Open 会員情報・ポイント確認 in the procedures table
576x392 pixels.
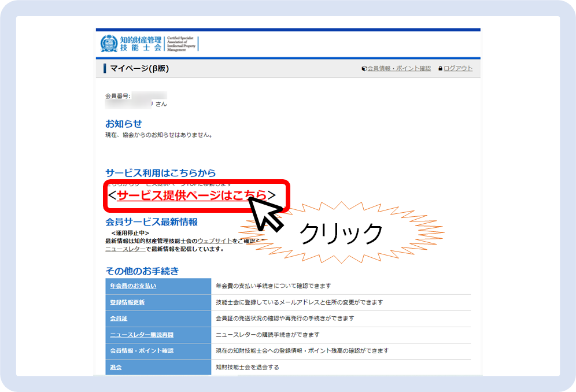[x=142, y=350]
